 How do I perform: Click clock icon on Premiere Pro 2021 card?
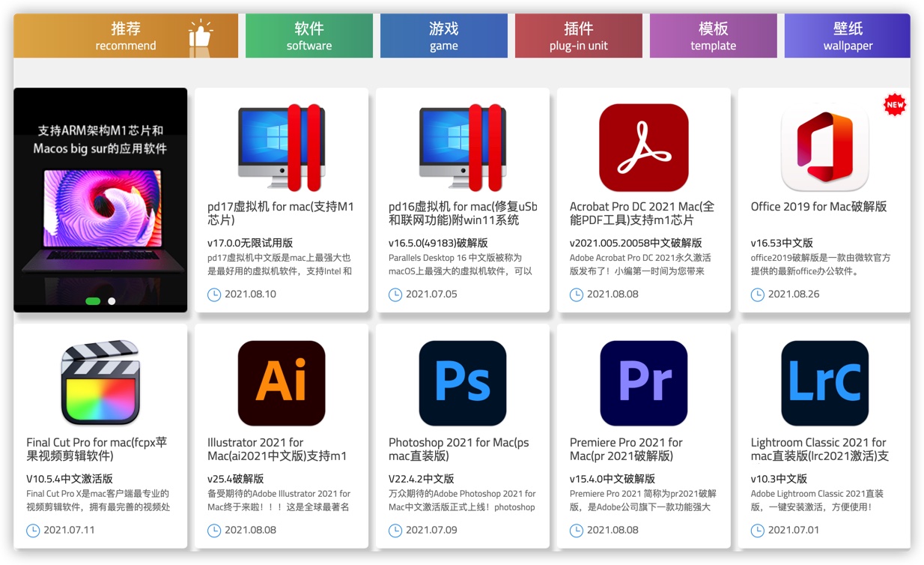pyautogui.click(x=577, y=531)
